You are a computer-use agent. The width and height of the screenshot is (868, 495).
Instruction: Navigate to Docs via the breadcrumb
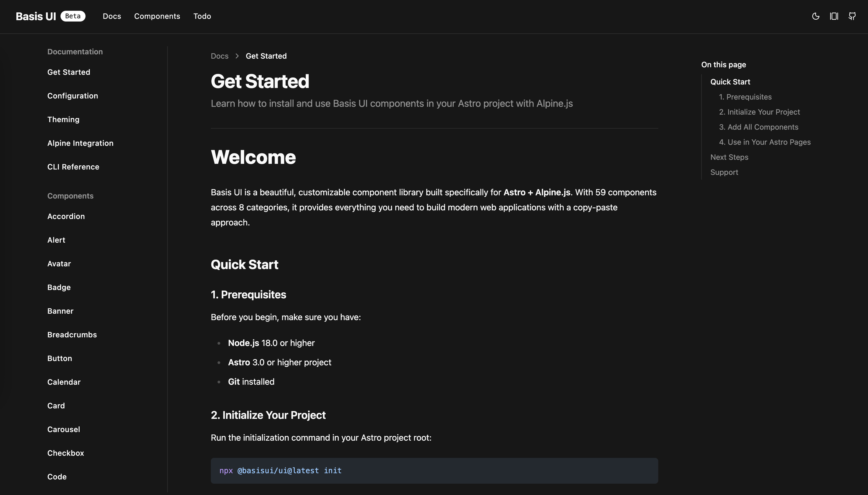point(219,56)
